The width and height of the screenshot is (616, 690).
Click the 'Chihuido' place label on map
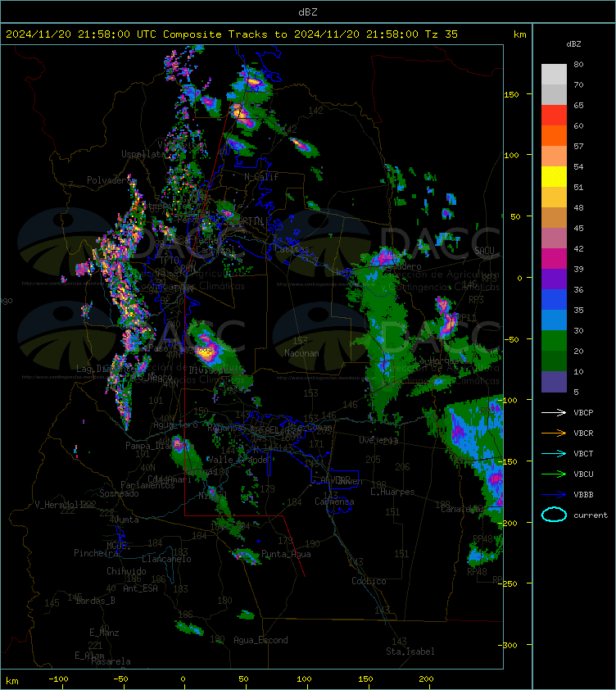[x=126, y=570]
